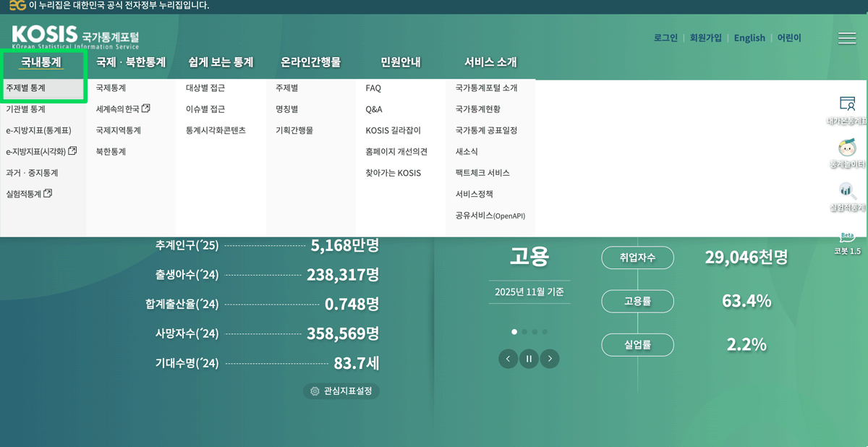The width and height of the screenshot is (868, 447).
Task: Select 주제별 under 온라인간행물
Action: click(286, 88)
